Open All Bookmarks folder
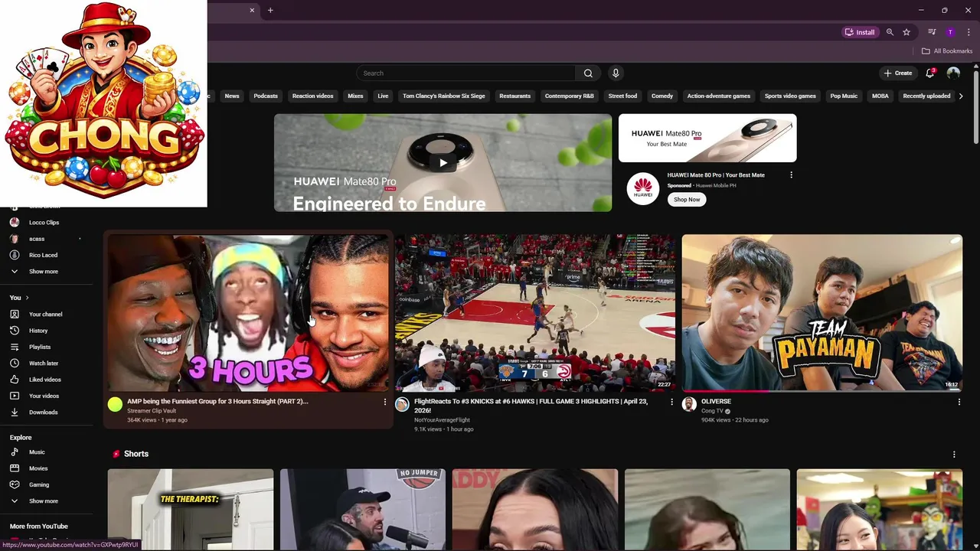Screen dimensions: 980x551 [947, 51]
